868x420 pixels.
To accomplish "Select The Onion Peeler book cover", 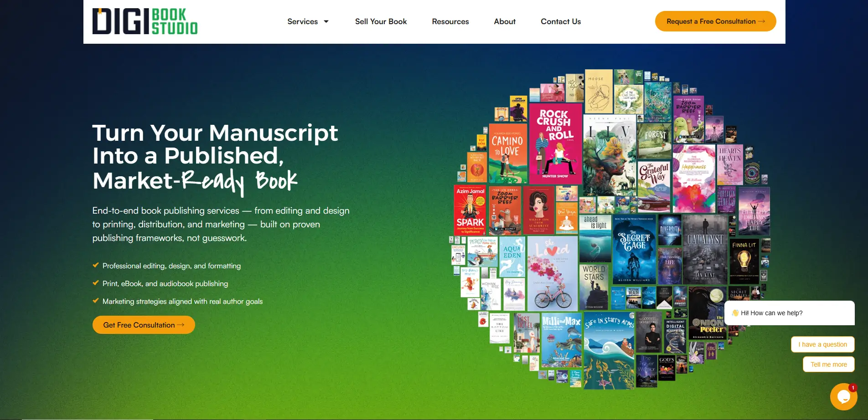I will pyautogui.click(x=708, y=313).
